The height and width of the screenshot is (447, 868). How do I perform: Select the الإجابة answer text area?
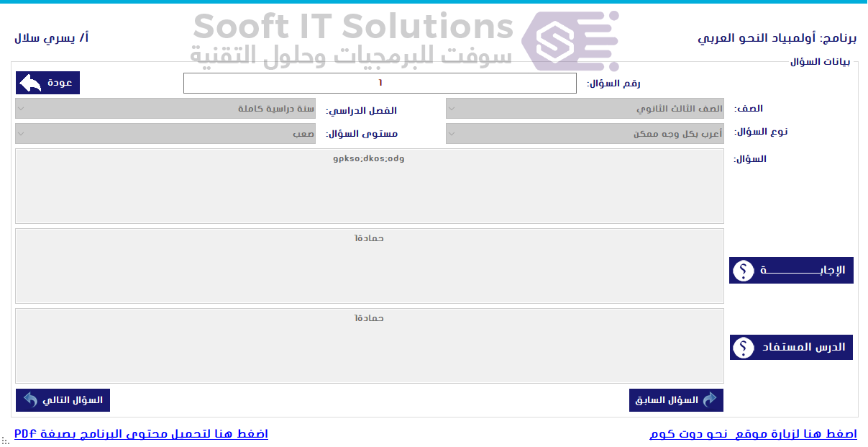tap(368, 266)
